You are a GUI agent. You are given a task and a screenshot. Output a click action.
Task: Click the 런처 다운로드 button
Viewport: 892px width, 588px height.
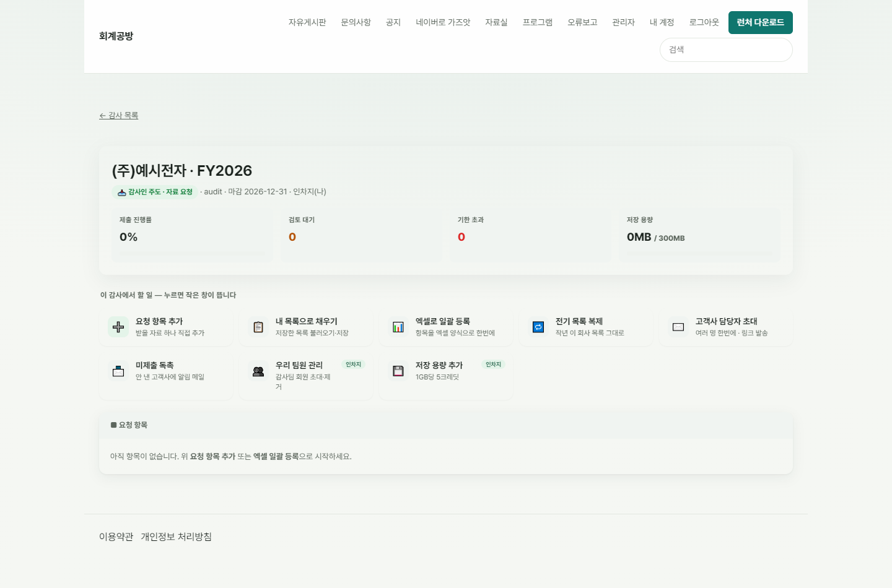coord(761,22)
